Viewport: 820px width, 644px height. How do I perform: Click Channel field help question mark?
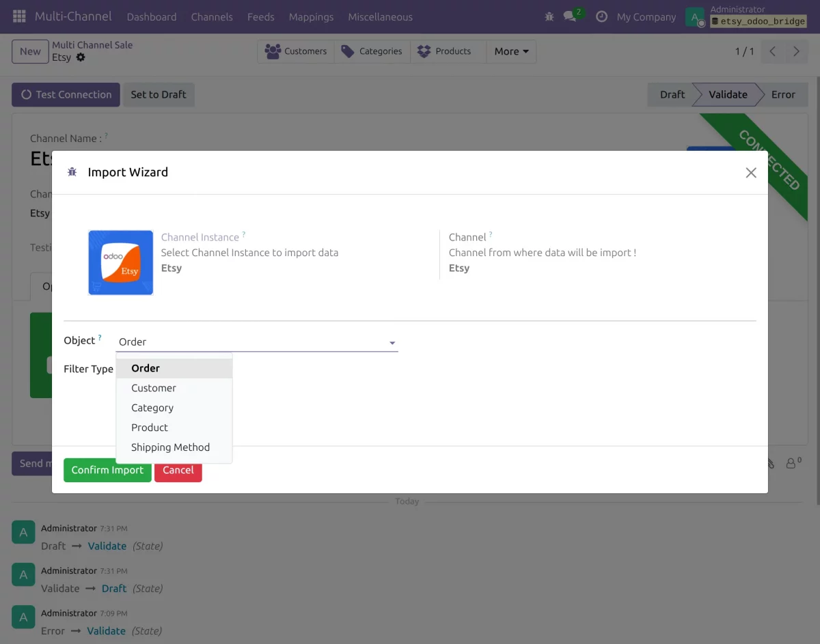pyautogui.click(x=491, y=234)
